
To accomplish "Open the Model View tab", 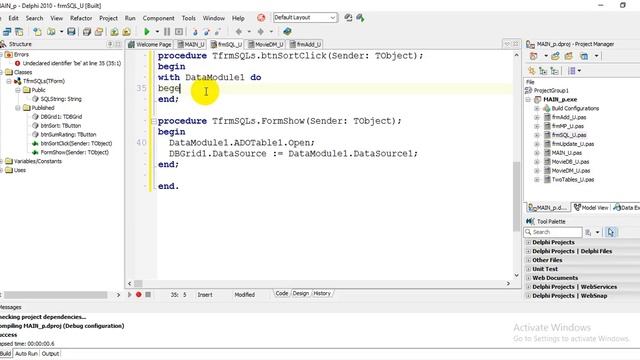I will pyautogui.click(x=591, y=207).
